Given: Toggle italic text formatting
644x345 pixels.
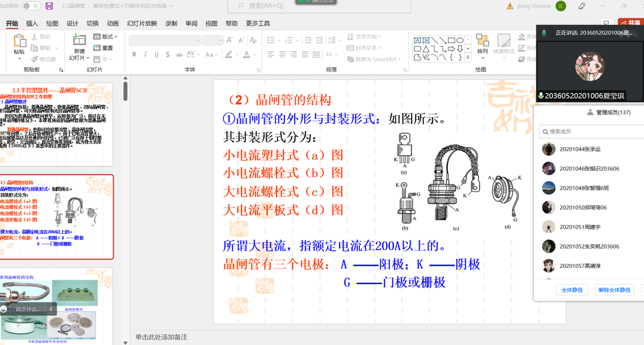Looking at the screenshot, I should [145, 54].
